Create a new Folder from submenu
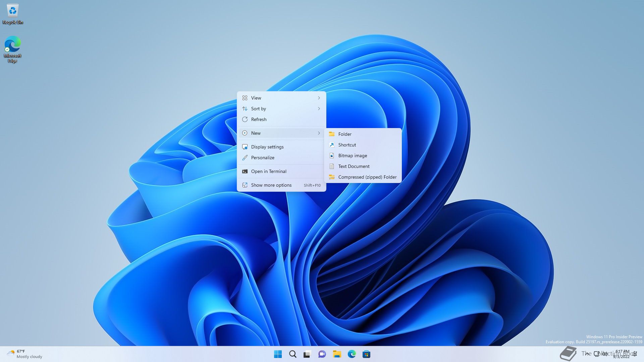644x362 pixels. 363,134
